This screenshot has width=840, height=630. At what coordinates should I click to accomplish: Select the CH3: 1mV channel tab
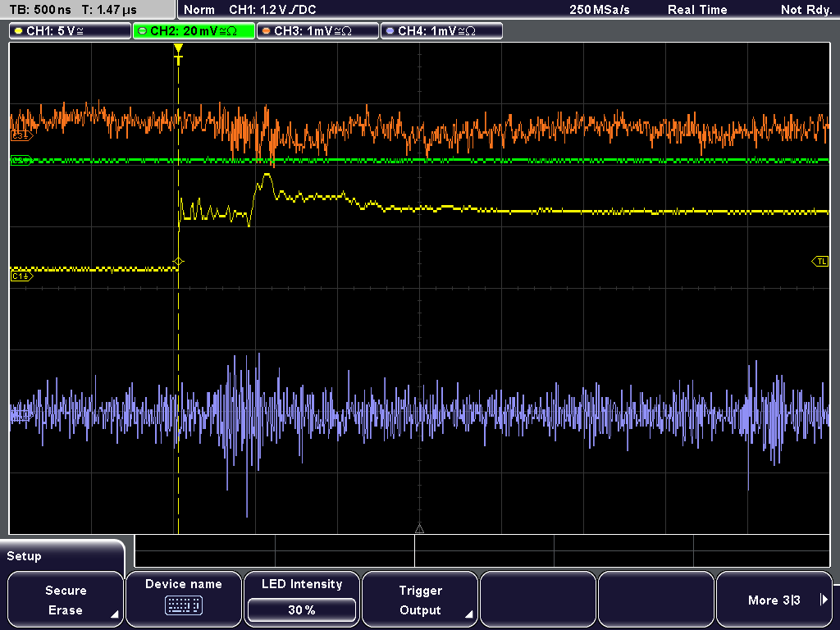click(317, 31)
